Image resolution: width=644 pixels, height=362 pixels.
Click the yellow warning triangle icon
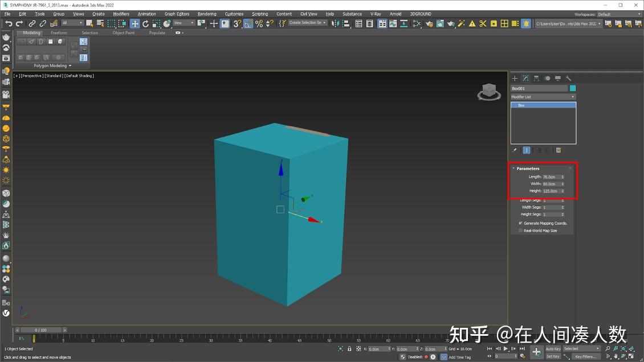[472, 24]
